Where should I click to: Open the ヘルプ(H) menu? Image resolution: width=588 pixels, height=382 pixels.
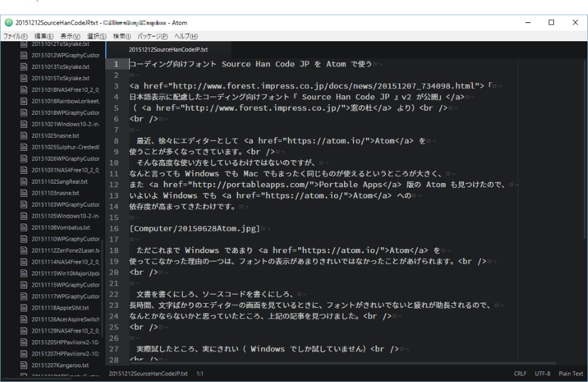pos(186,36)
